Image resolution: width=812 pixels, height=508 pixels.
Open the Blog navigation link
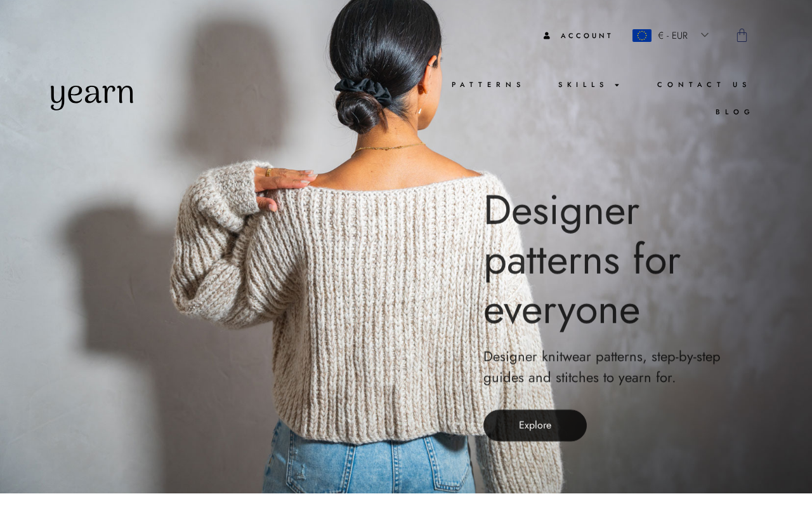(733, 112)
